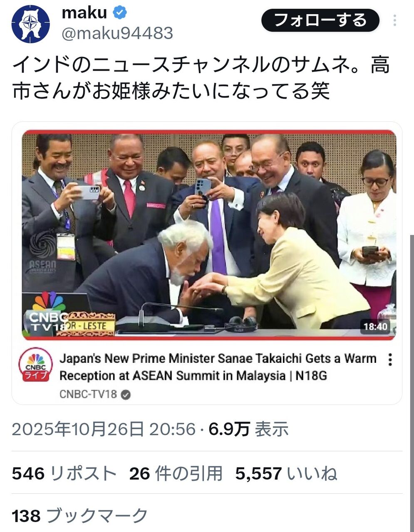Click the CNBC TV18 watermark logo in the video
The height and width of the screenshot is (532, 414).
[47, 314]
